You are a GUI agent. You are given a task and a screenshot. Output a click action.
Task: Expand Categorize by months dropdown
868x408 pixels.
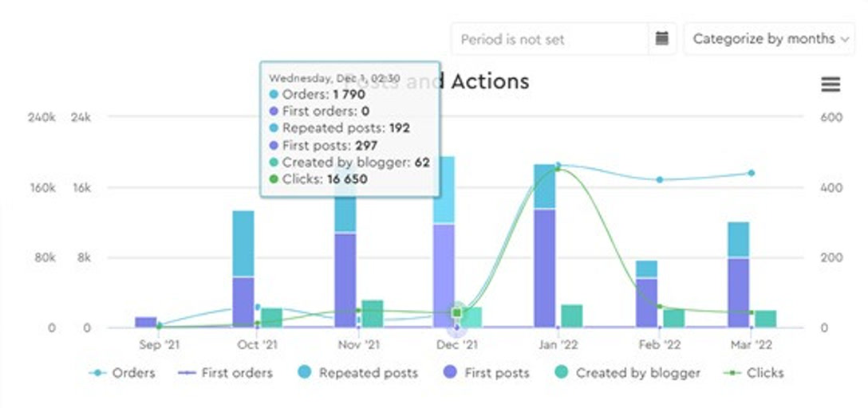769,39
